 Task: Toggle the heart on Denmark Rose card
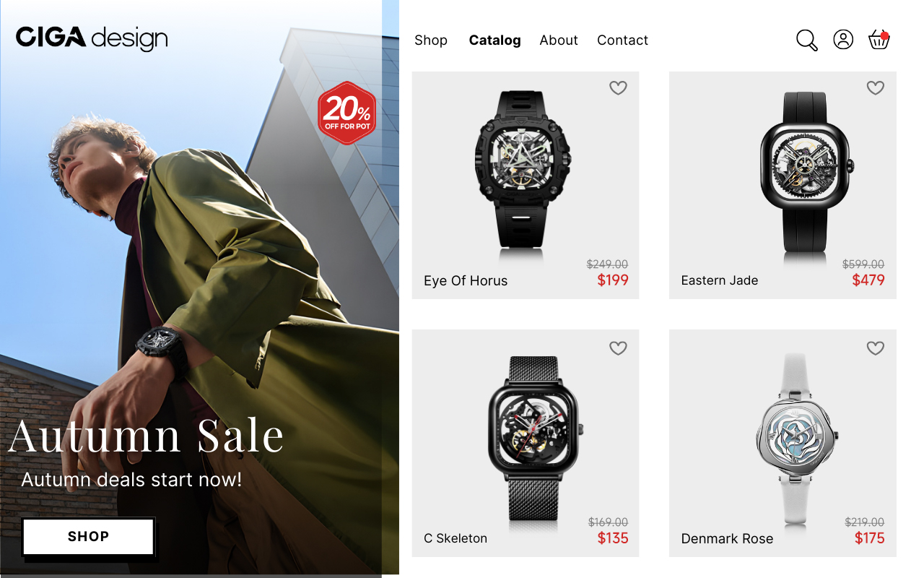click(876, 348)
